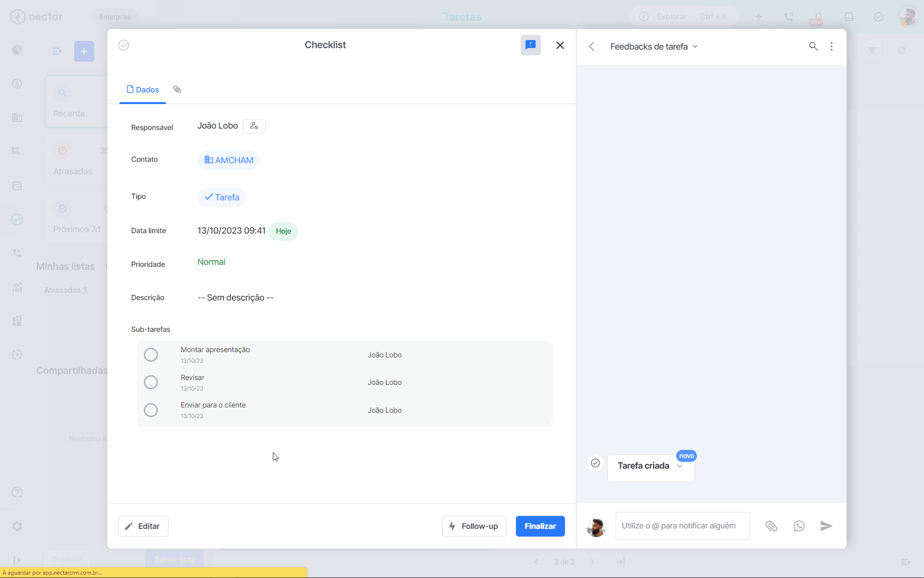The height and width of the screenshot is (578, 924).
Task: Attach a file to the feedback message
Action: click(x=771, y=526)
